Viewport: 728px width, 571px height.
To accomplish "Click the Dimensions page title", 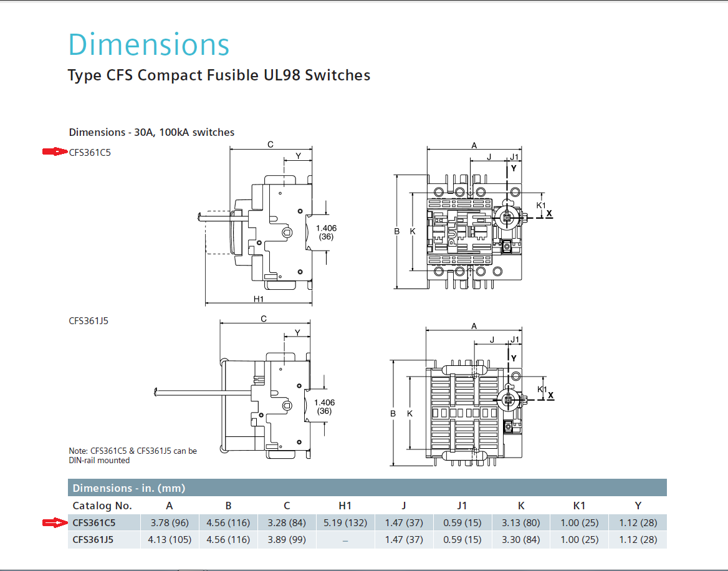I will coord(148,44).
